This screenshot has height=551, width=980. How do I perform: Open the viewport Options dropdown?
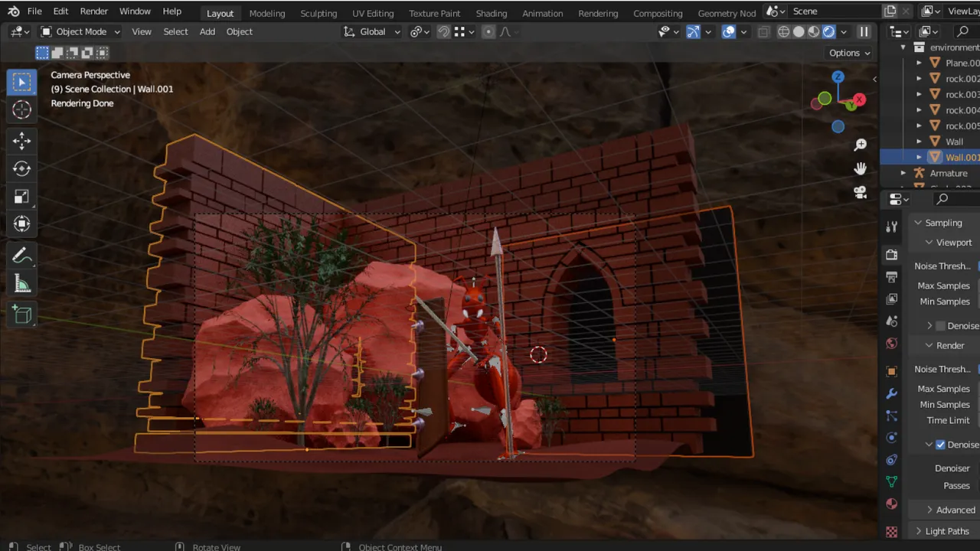point(849,53)
